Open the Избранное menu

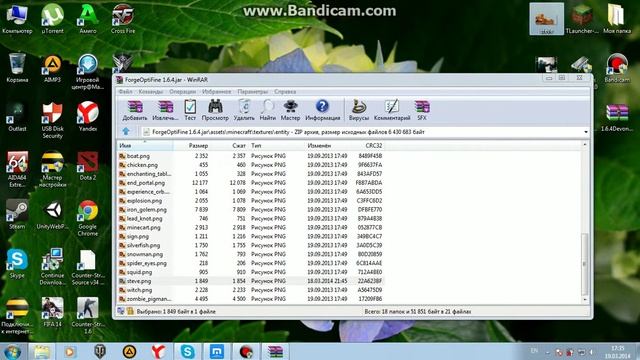click(x=216, y=91)
